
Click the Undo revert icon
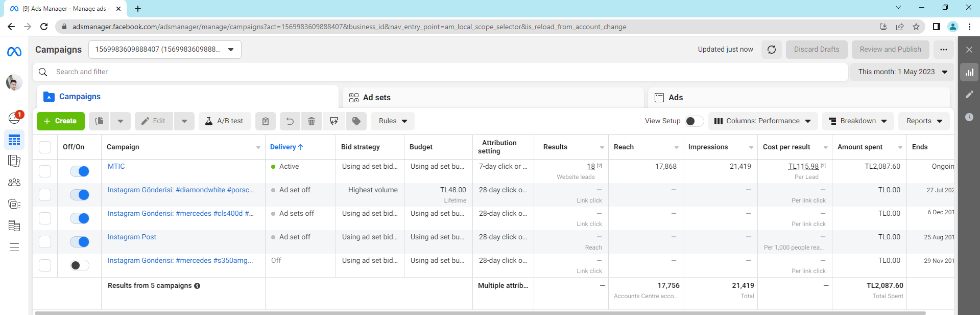tap(290, 121)
